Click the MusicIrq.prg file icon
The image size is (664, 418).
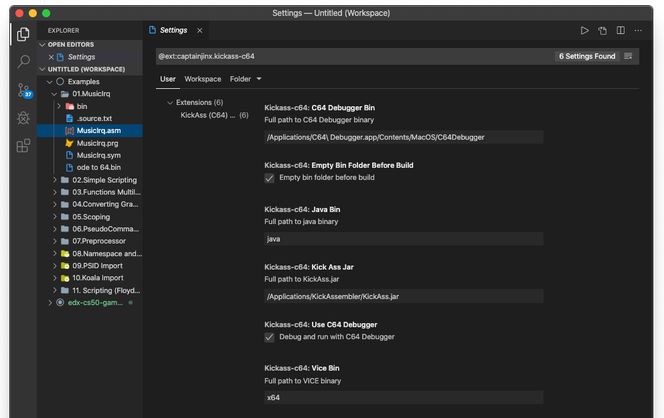click(69, 143)
